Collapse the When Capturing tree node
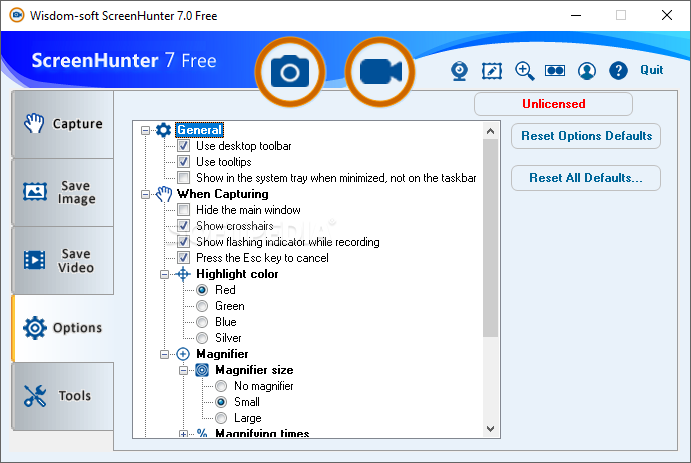Screen dimensions: 691x463 [x=145, y=194]
